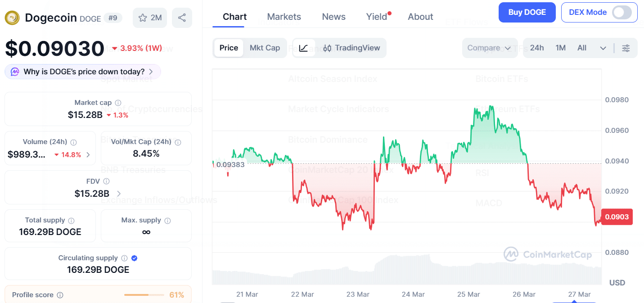
Task: Click Max. supply info icon
Action: 167,221
